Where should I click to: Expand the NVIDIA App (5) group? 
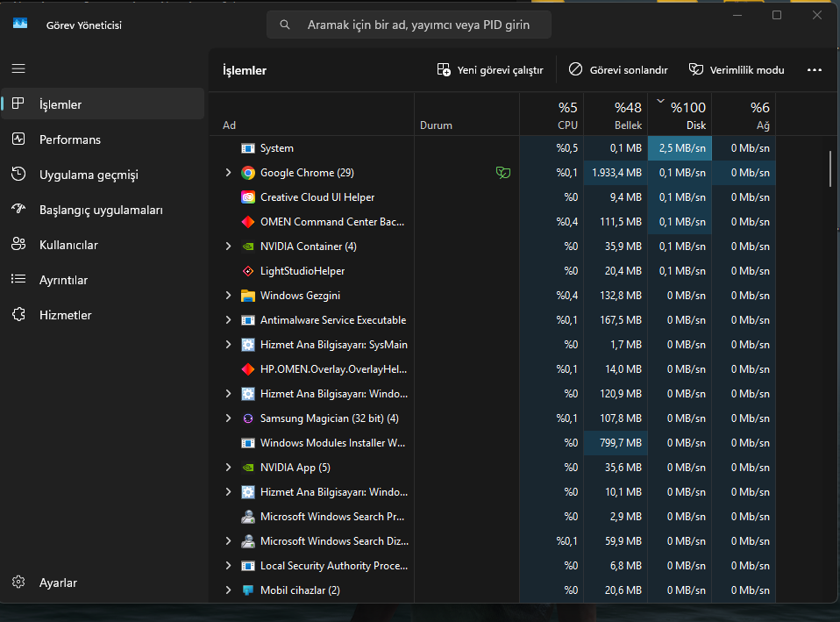pos(228,468)
